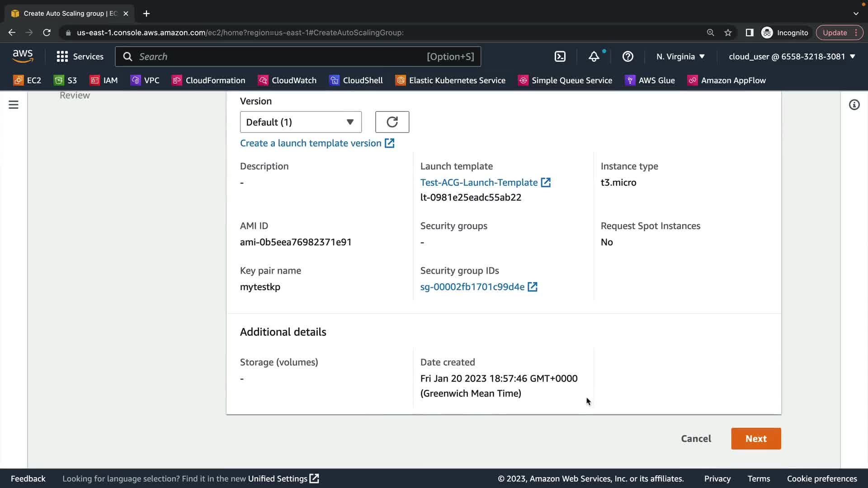868x488 pixels.
Task: Bookmark page with the star icon
Action: tap(728, 33)
